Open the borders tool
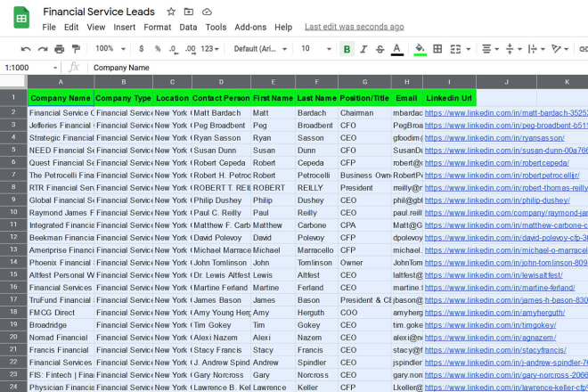This screenshot has height=392, width=588. click(x=437, y=49)
